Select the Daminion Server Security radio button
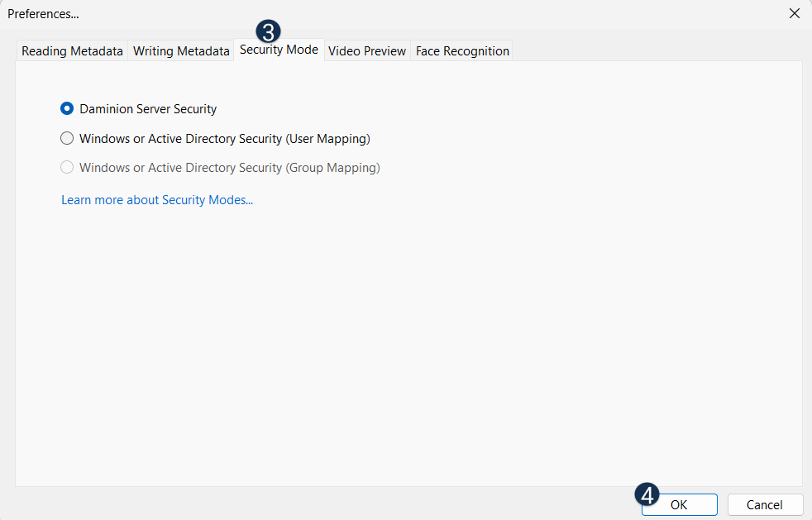This screenshot has height=520, width=812. (67, 108)
